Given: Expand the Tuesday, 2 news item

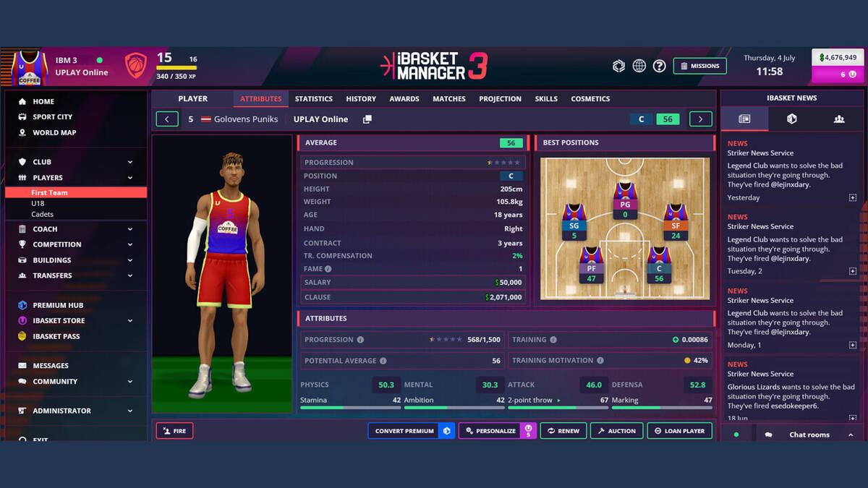Looking at the screenshot, I should pos(853,271).
